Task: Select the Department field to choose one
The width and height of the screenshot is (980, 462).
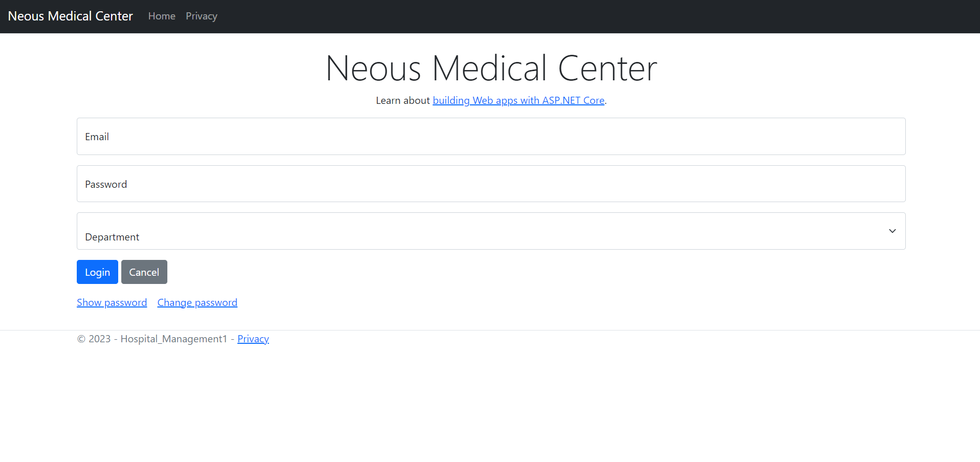Action: pyautogui.click(x=490, y=231)
